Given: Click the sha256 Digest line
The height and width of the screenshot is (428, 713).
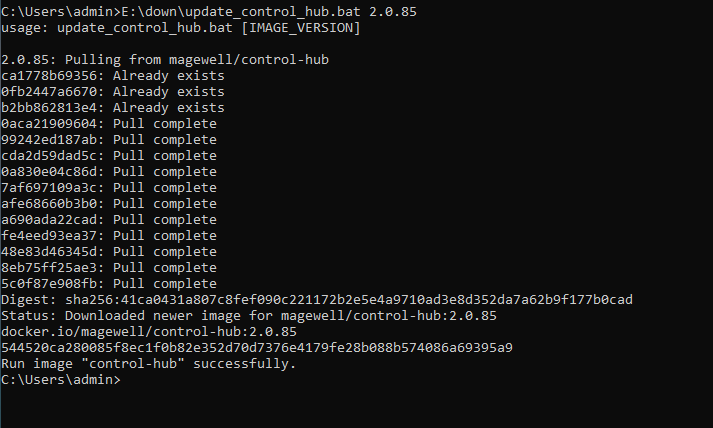Looking at the screenshot, I should coord(317,300).
